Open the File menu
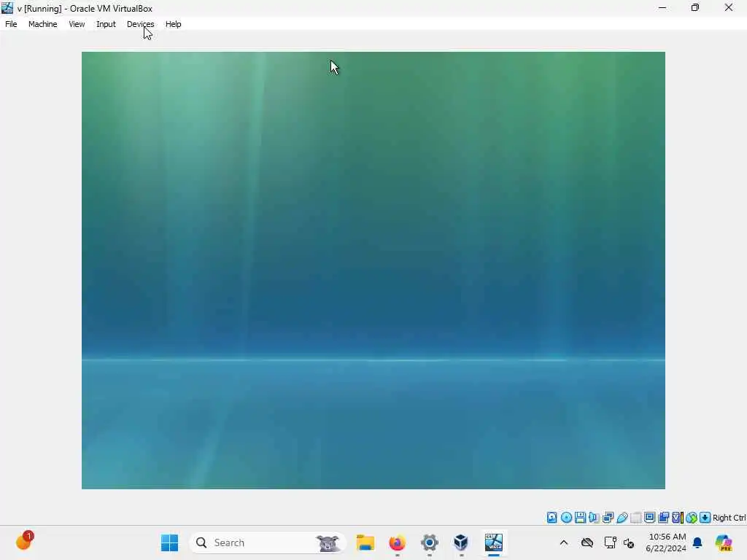747x560 pixels. coord(11,24)
